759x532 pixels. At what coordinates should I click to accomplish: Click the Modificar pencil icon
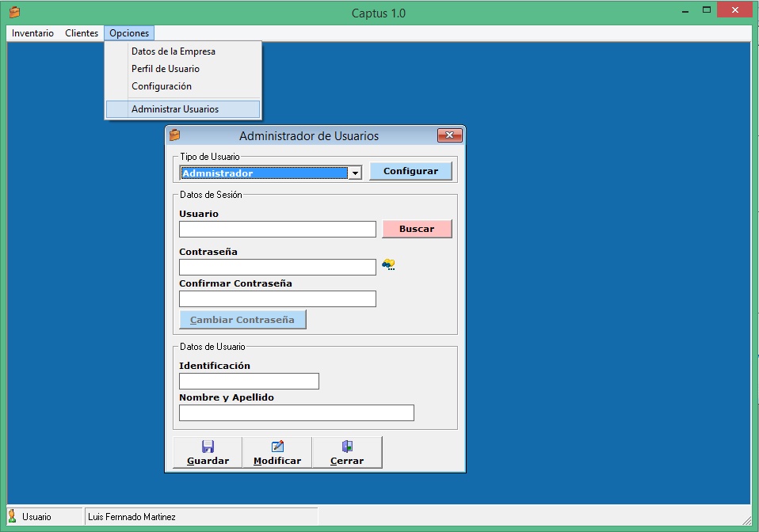click(277, 446)
